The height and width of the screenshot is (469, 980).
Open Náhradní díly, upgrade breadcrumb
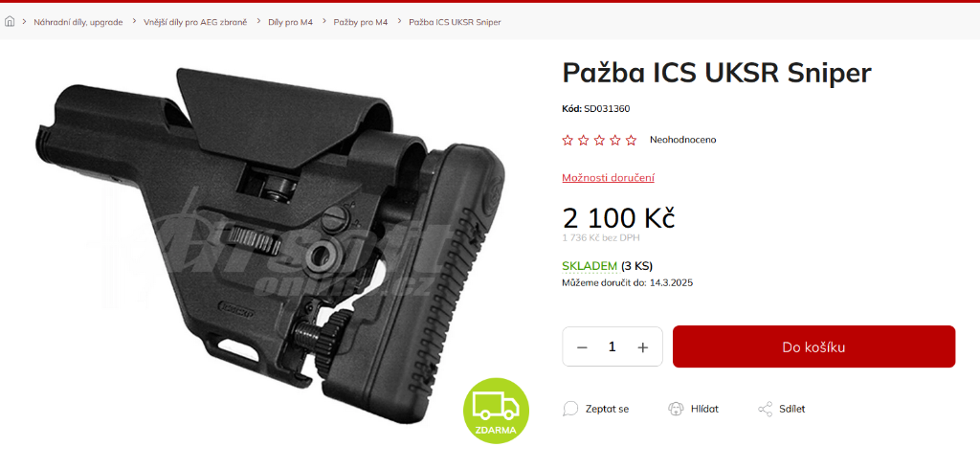click(78, 22)
